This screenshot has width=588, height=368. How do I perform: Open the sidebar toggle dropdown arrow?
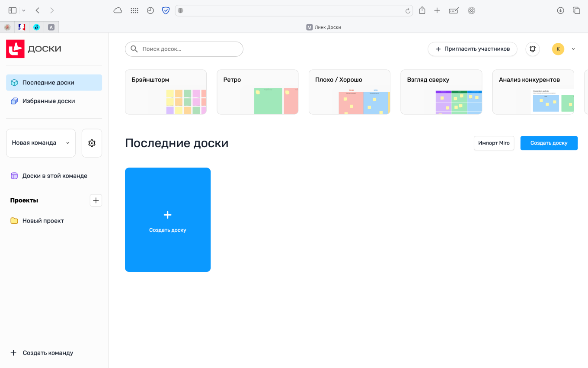coord(24,10)
